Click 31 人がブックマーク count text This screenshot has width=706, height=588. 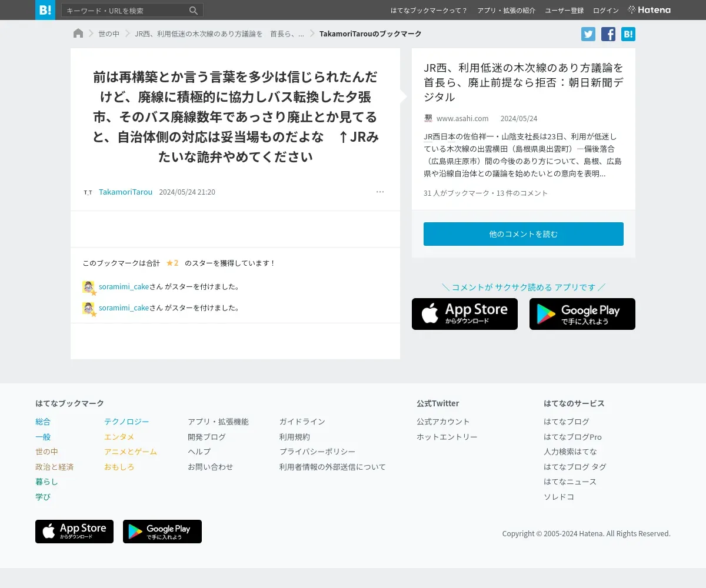pos(458,193)
